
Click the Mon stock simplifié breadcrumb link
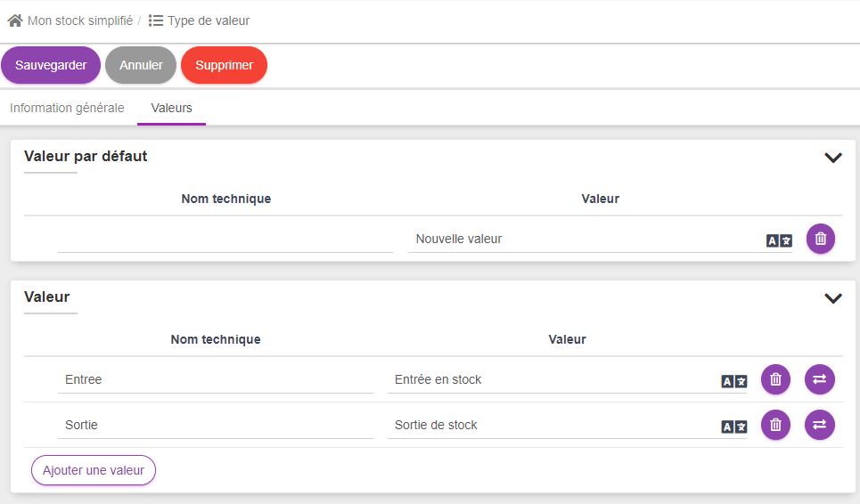(x=79, y=20)
